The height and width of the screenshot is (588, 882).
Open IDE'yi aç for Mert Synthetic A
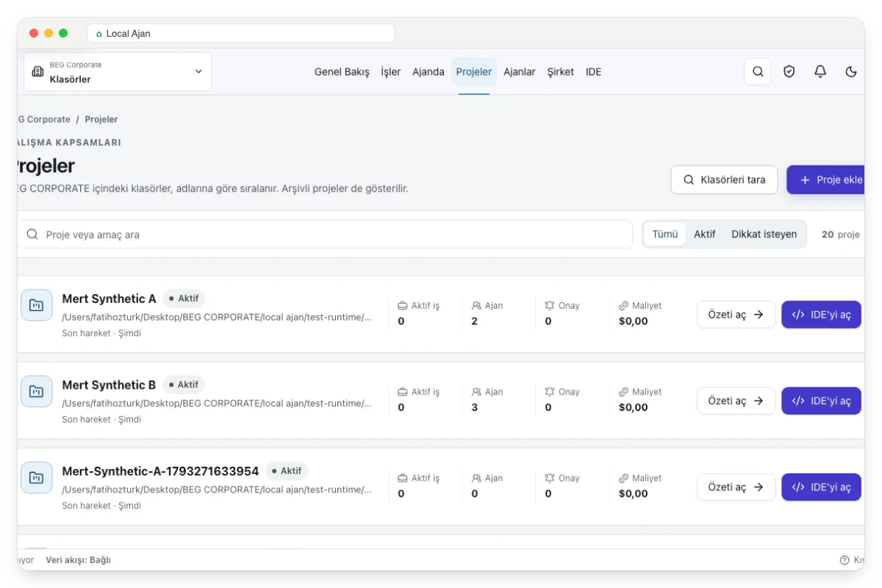click(821, 315)
